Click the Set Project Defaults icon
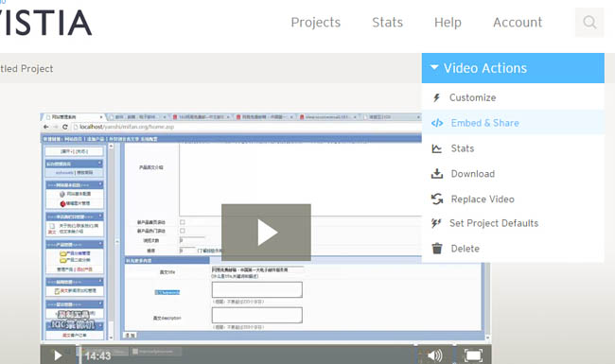 tap(436, 223)
